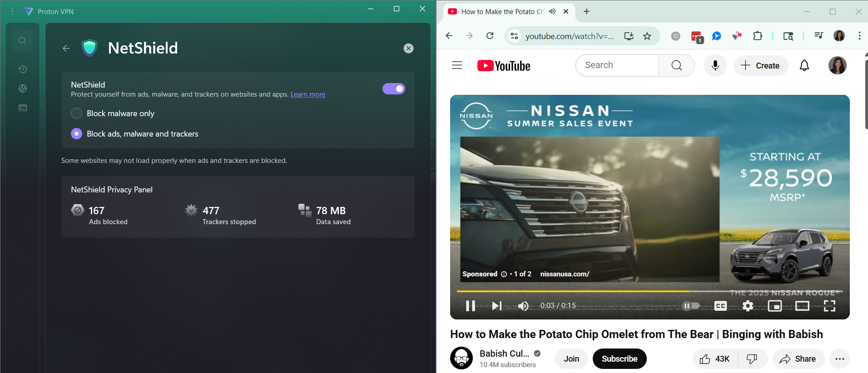Open the YouTube hamburger guide menu
The width and height of the screenshot is (868, 373).
(x=457, y=65)
